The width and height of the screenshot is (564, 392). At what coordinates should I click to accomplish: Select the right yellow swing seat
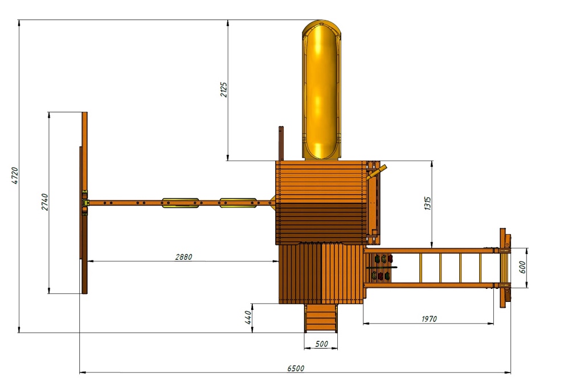coord(239,202)
